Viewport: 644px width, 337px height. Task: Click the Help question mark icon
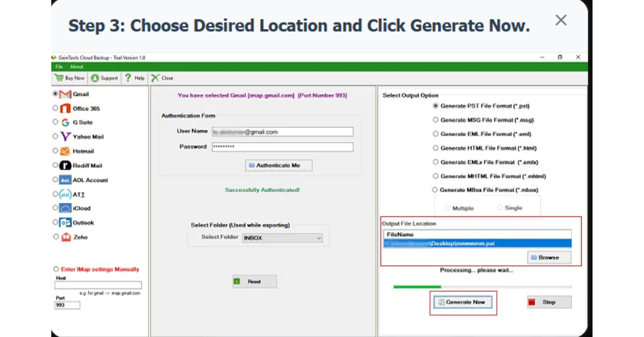(128, 78)
